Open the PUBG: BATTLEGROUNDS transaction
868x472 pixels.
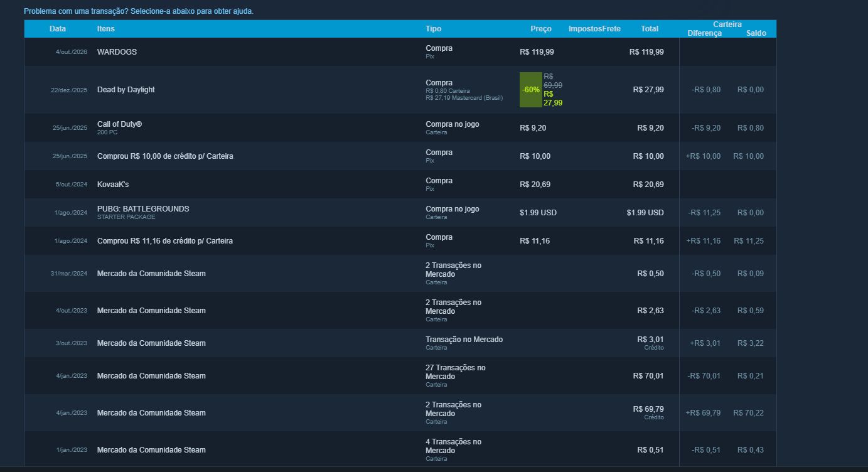pos(400,213)
